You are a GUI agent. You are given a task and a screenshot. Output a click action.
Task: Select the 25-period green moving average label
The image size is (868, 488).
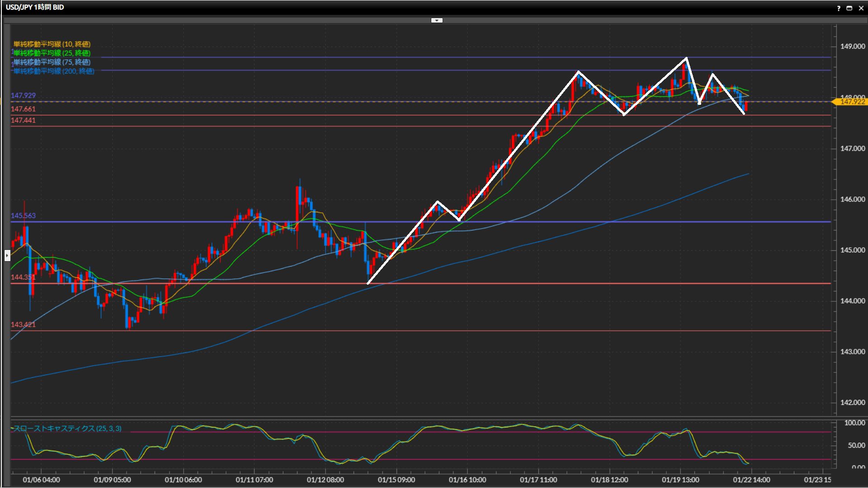52,53
